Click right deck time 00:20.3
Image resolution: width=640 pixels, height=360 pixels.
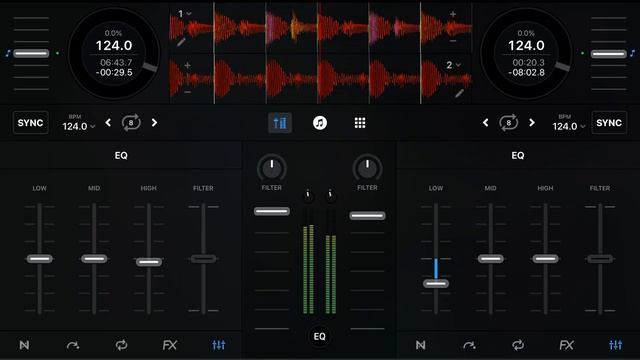coord(529,62)
